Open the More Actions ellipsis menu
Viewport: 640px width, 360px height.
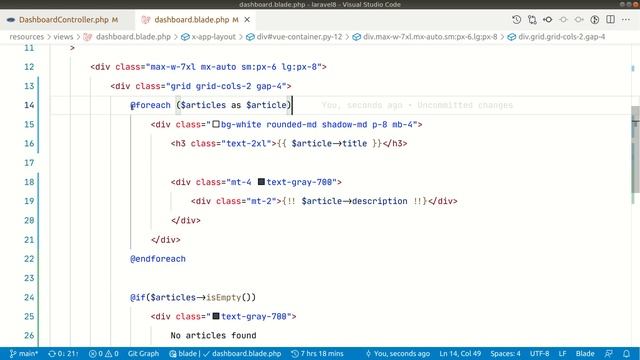(x=626, y=20)
